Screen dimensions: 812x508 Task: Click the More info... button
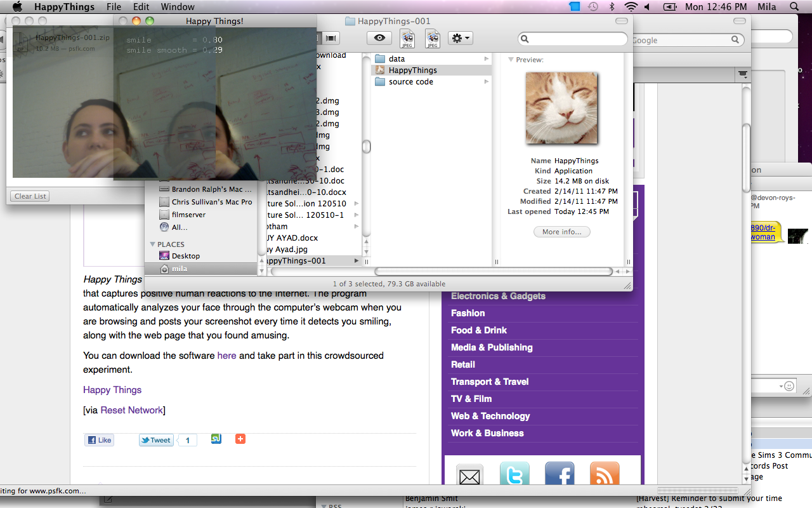pos(561,232)
